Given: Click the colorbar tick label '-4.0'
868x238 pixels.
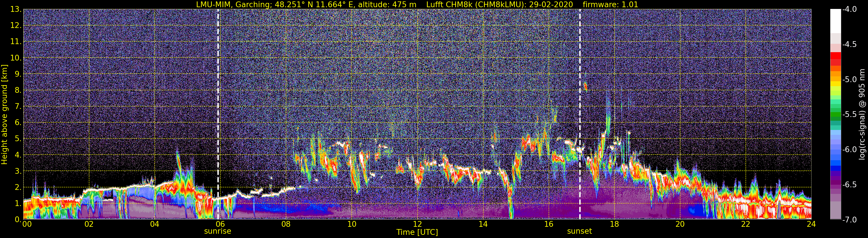Looking at the screenshot, I should pyautogui.click(x=850, y=10).
